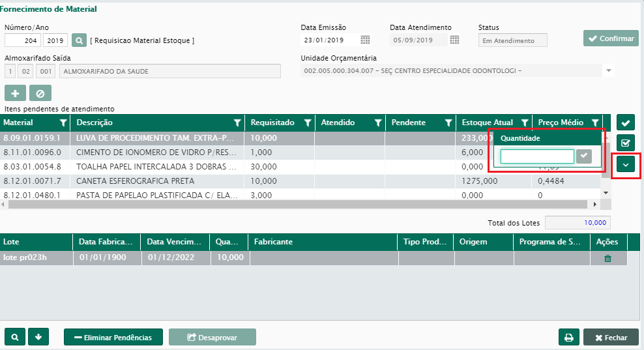Click the Quantidade input field

[537, 156]
